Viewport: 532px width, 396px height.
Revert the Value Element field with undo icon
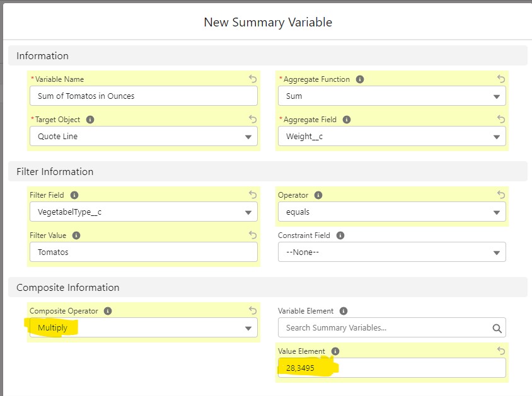coord(501,351)
